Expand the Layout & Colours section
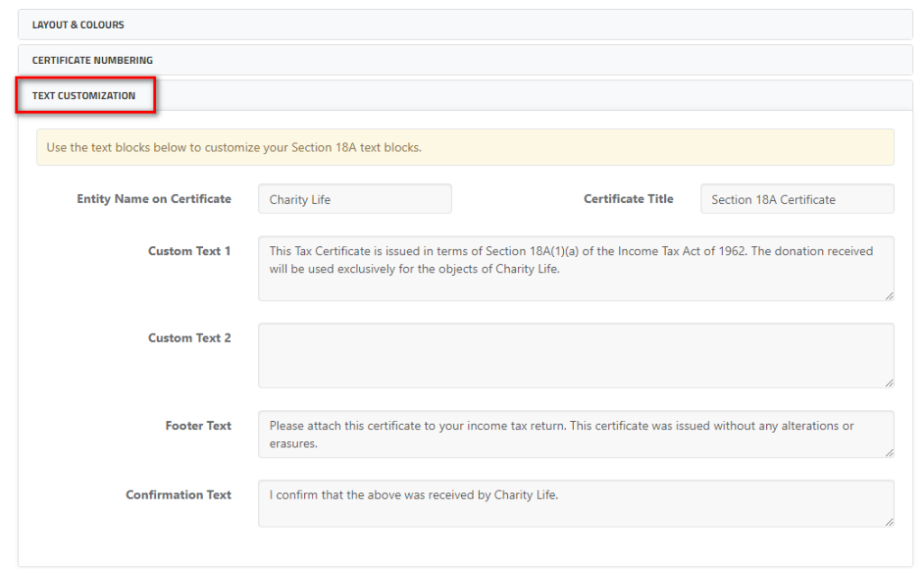924x569 pixels. tap(465, 24)
